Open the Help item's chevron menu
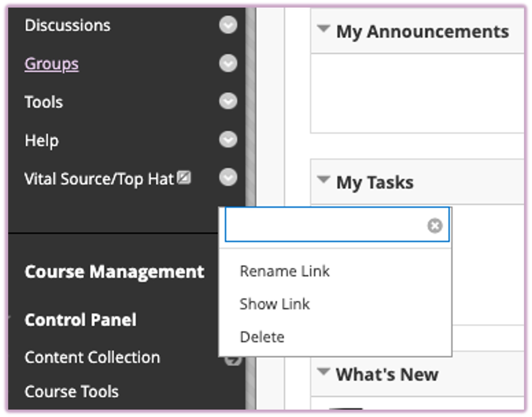Viewport: 532px width, 417px height. 227,140
